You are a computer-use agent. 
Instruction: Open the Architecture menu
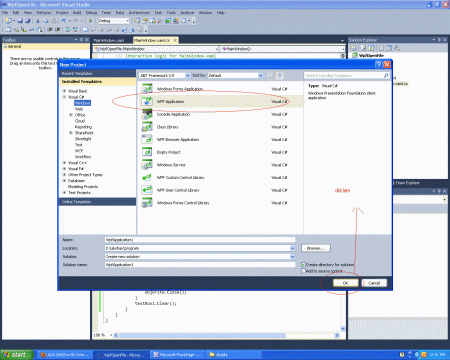[139, 13]
